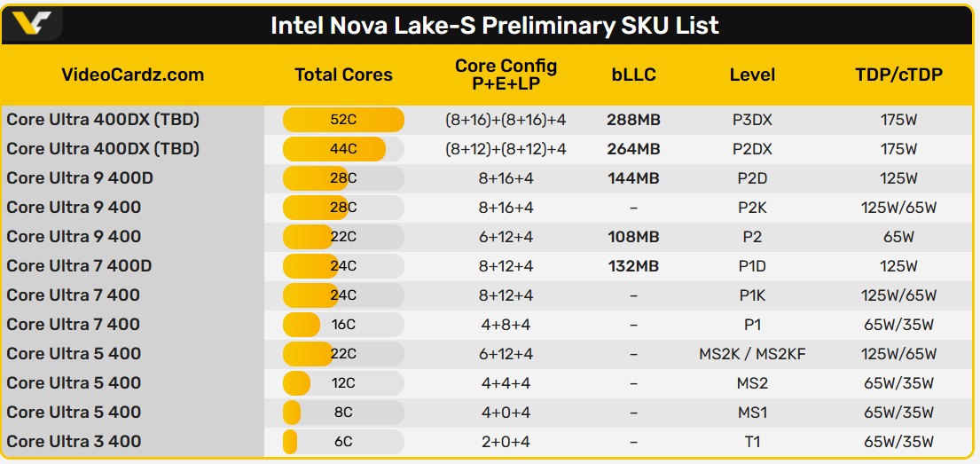Click the 52C core count bar
The image size is (980, 464).
tap(343, 120)
